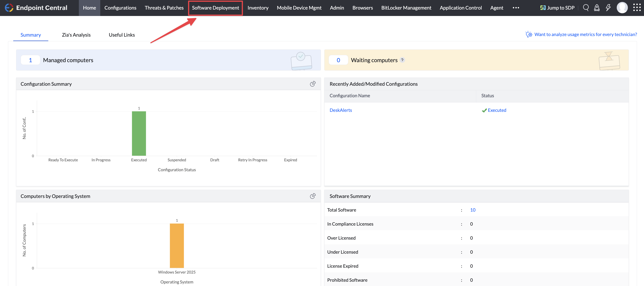Open the Useful Links tab
The height and width of the screenshot is (286, 644).
(x=122, y=35)
